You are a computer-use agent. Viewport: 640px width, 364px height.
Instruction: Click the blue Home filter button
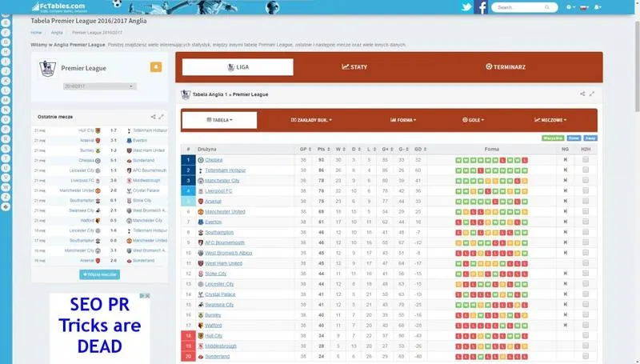[x=574, y=138]
